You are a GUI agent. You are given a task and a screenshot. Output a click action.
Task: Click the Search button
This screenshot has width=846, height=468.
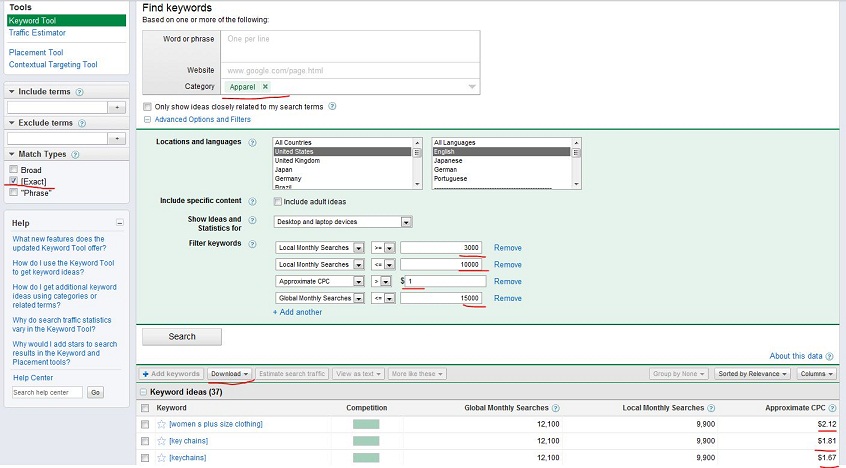pos(182,337)
